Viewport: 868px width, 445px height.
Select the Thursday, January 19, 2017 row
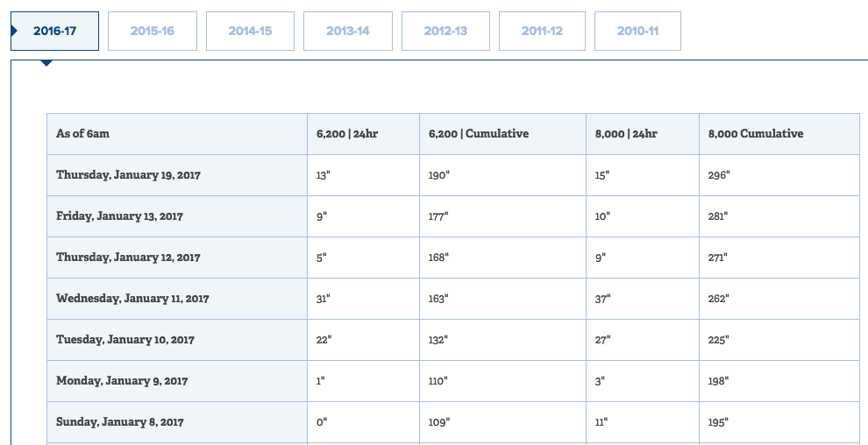click(x=453, y=175)
